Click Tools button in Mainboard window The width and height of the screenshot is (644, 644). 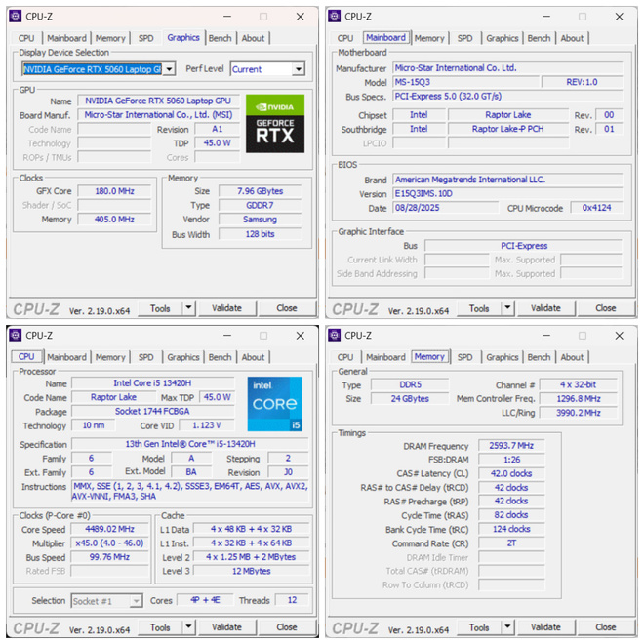pyautogui.click(x=479, y=308)
